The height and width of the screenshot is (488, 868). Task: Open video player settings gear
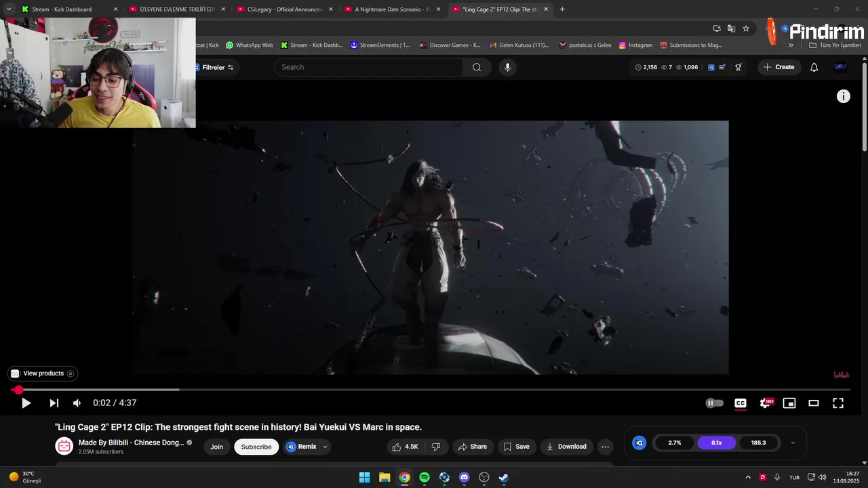[x=766, y=403]
